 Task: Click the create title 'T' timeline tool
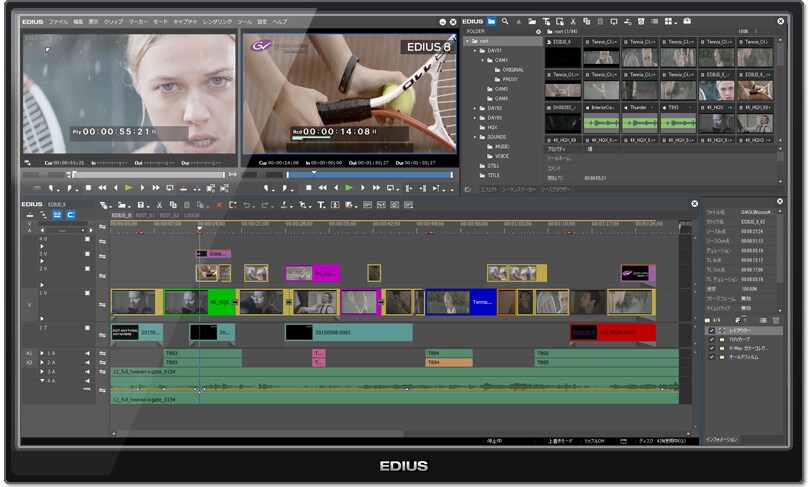(321, 205)
